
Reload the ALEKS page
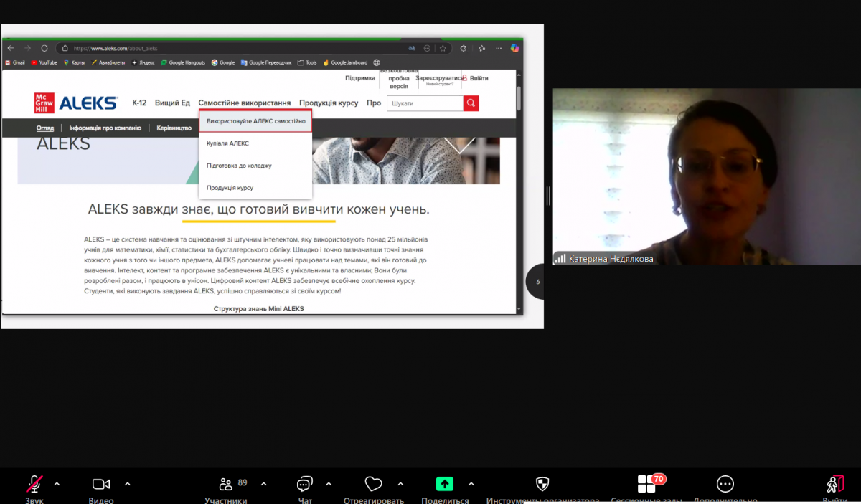(x=44, y=48)
